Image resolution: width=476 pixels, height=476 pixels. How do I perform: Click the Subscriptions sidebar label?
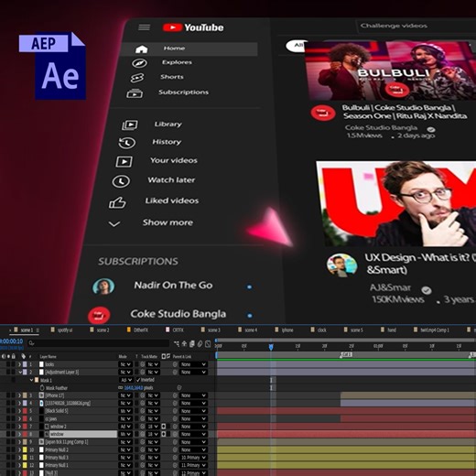[184, 92]
